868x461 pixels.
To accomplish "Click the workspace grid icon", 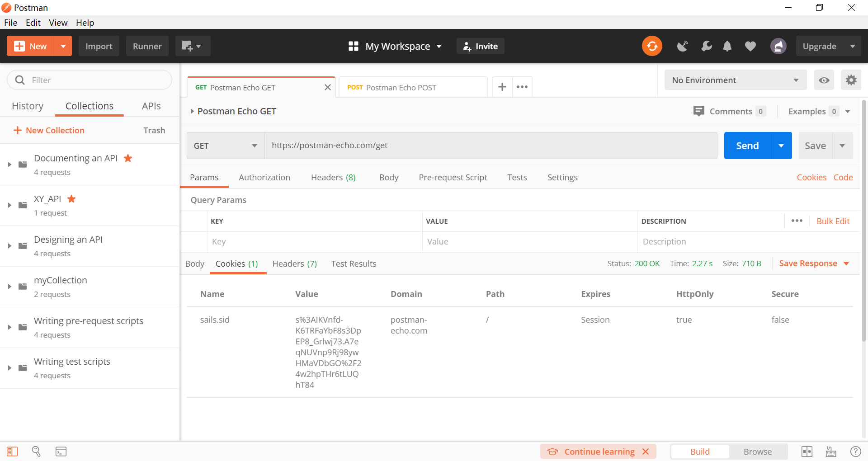I will (354, 46).
